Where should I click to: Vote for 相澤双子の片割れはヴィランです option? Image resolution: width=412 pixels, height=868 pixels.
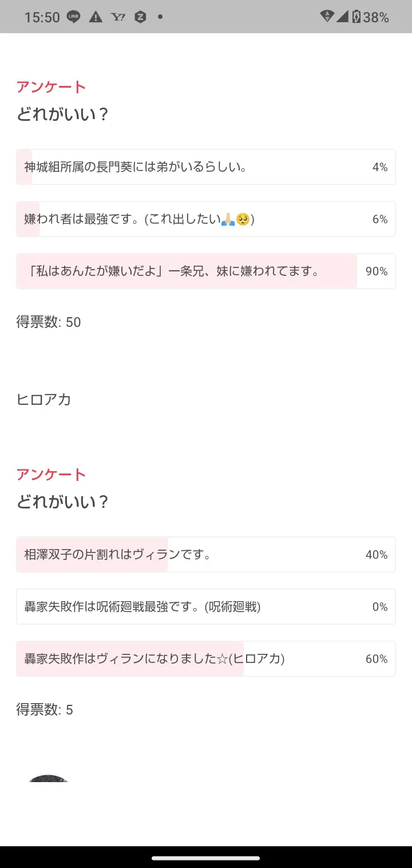coord(205,555)
